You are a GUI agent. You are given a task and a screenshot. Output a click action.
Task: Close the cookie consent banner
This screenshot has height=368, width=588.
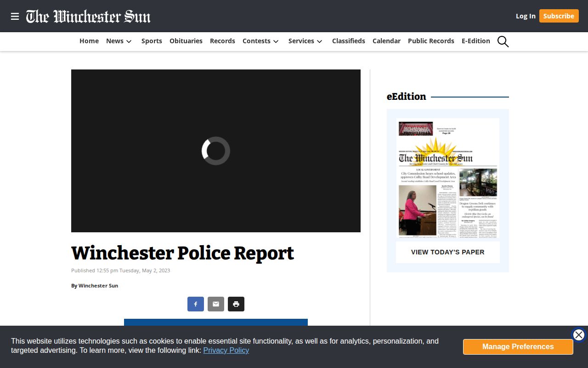pyautogui.click(x=579, y=335)
